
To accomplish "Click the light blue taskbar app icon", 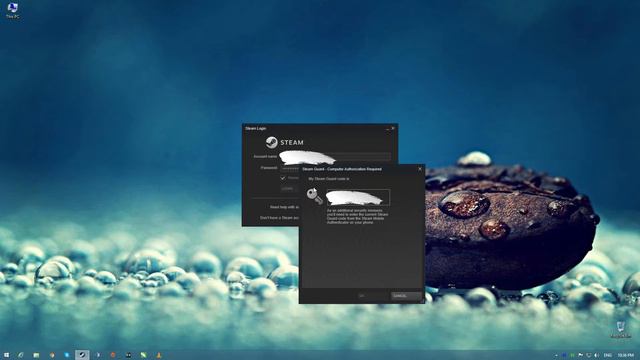I will tap(67, 355).
